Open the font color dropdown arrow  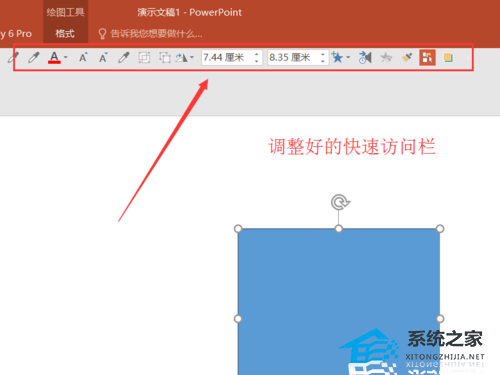[66, 57]
